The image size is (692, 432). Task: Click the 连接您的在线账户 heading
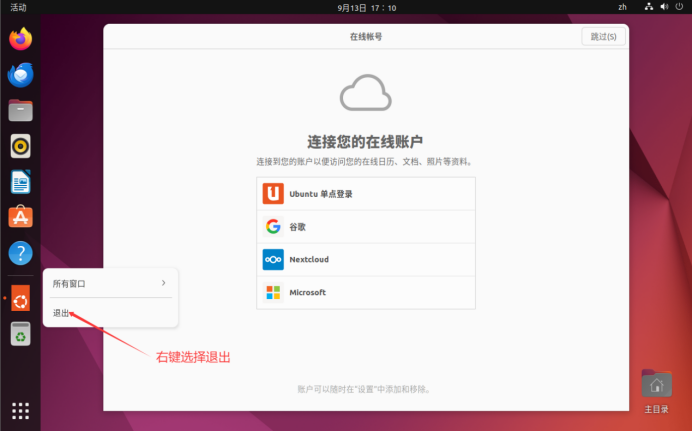click(x=365, y=142)
